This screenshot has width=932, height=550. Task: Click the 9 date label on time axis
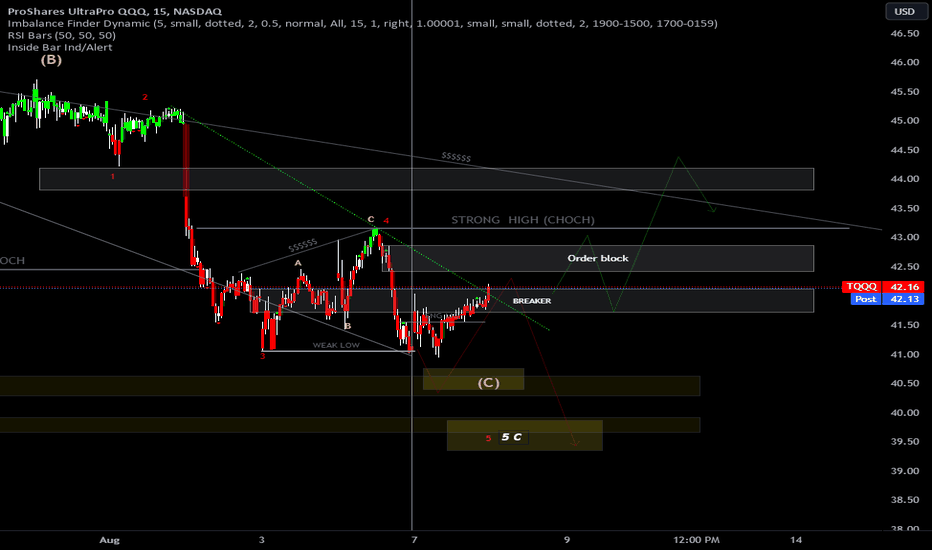click(566, 540)
